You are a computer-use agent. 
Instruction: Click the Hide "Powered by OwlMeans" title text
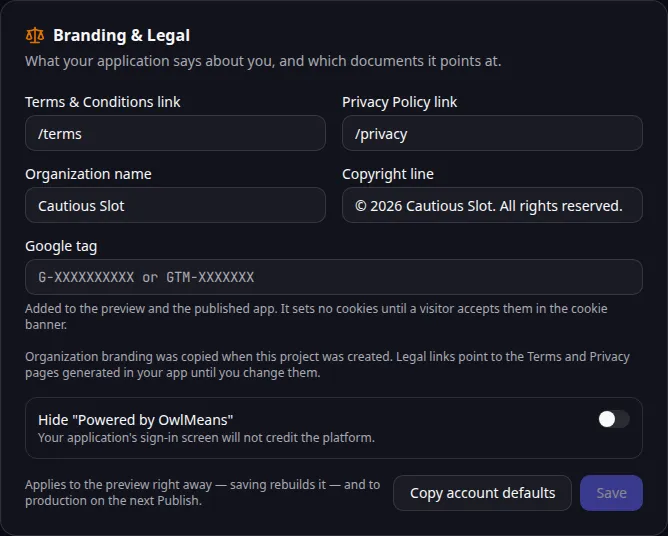[135, 420]
